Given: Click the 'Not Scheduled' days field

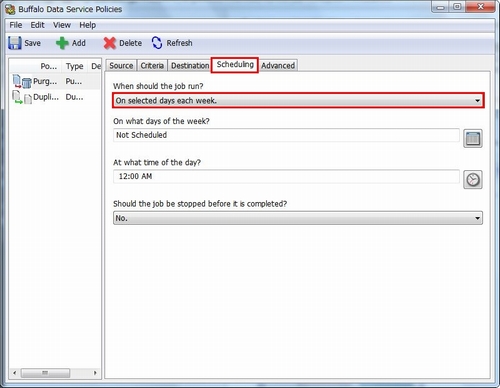Looking at the screenshot, I should click(x=286, y=135).
